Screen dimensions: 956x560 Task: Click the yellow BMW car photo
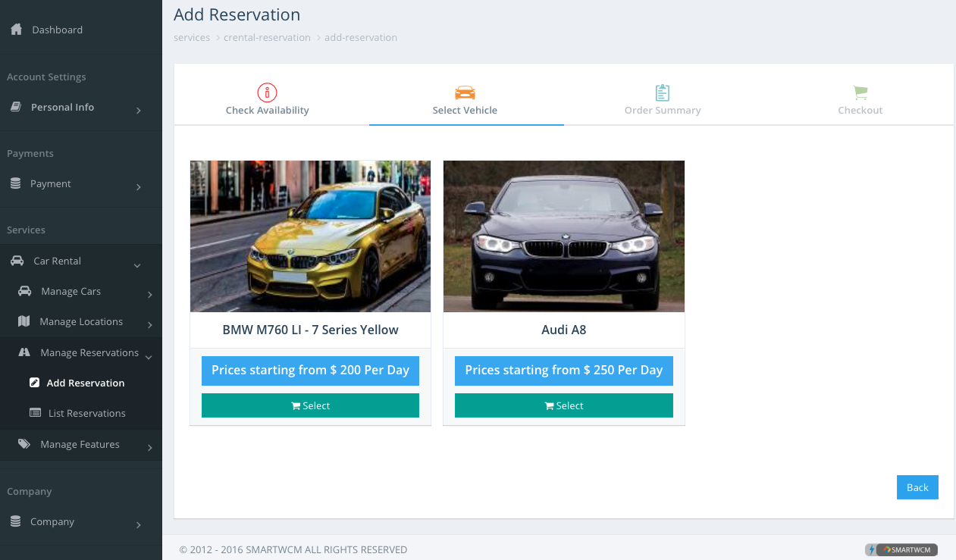tap(310, 236)
